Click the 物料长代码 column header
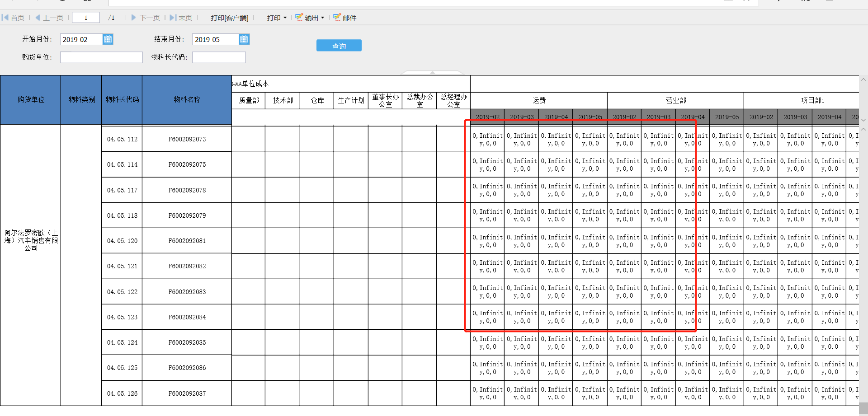868x416 pixels. [122, 100]
